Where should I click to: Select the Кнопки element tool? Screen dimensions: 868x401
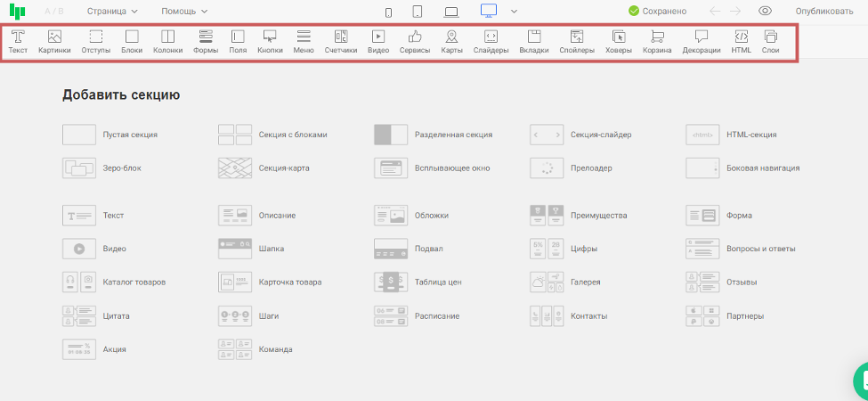tap(270, 42)
